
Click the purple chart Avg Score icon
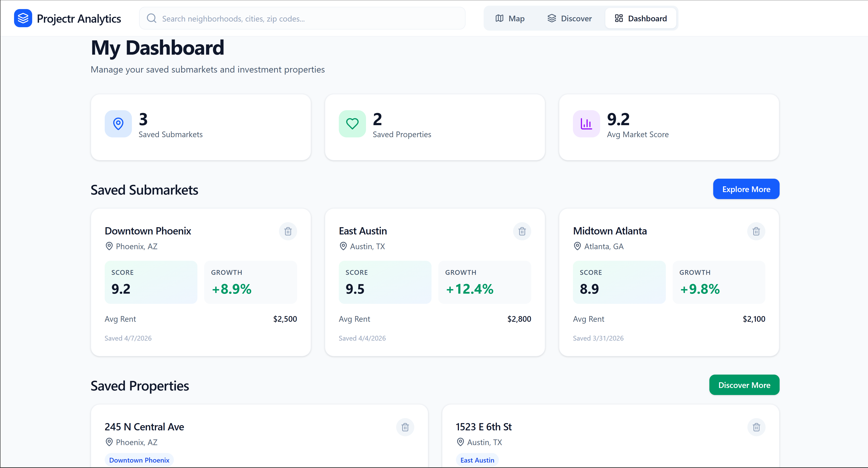tap(586, 124)
